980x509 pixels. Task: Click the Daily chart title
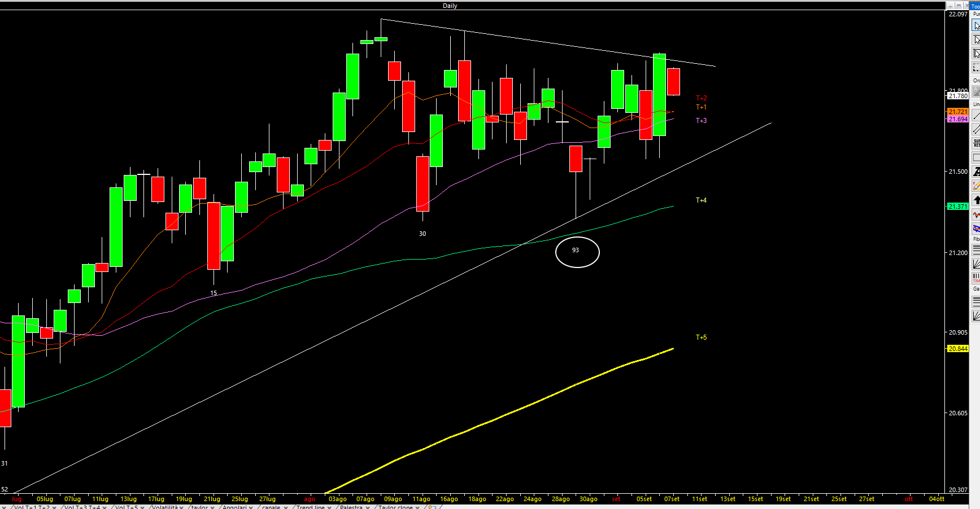click(450, 6)
